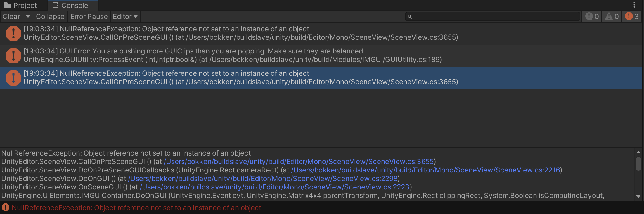Click error icon of first log entry
This screenshot has width=644, height=214.
point(13,33)
